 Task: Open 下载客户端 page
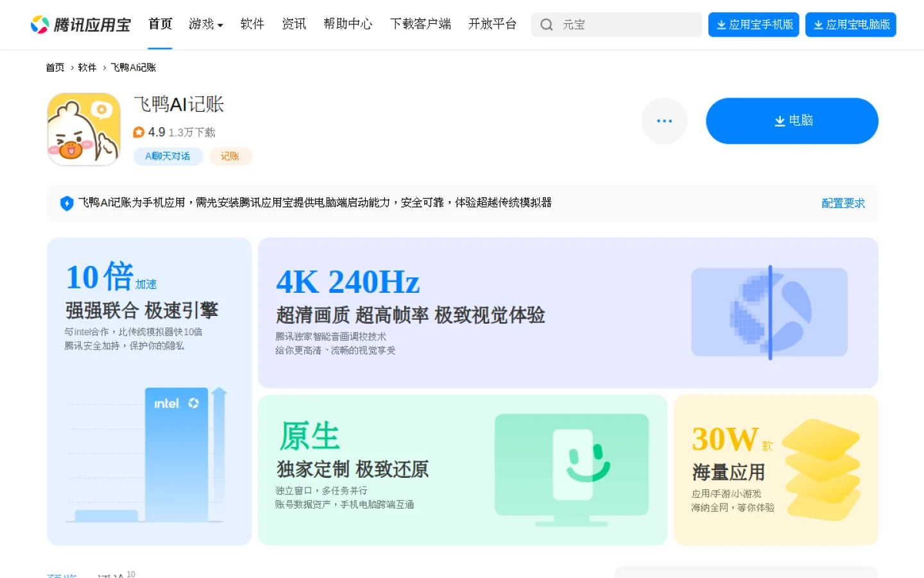(x=420, y=24)
